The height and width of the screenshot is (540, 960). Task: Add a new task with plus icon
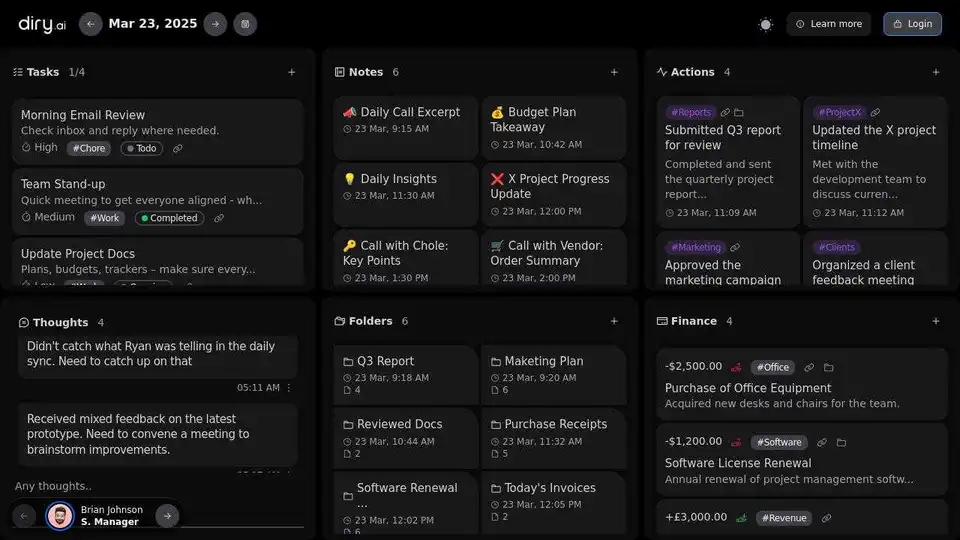point(292,72)
